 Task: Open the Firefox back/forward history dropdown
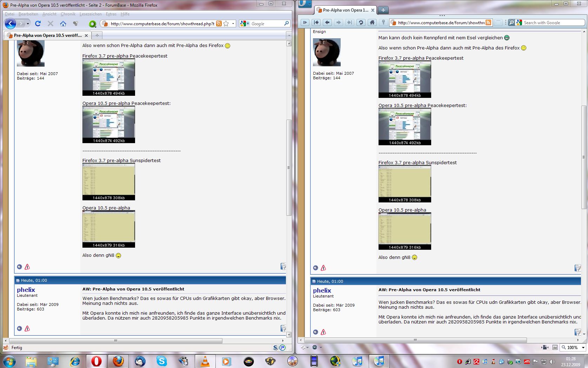(28, 24)
